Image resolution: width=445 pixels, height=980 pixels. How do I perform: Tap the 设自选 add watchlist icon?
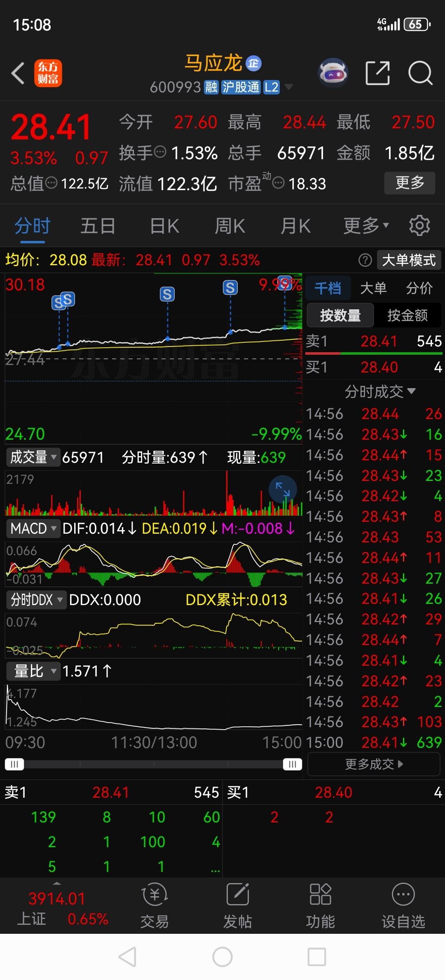pyautogui.click(x=403, y=905)
